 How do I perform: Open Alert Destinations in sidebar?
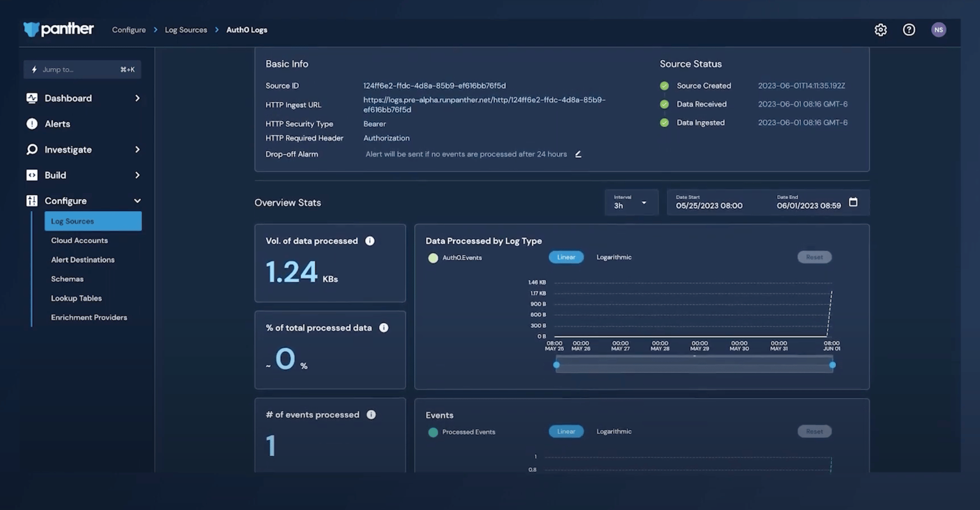tap(83, 260)
